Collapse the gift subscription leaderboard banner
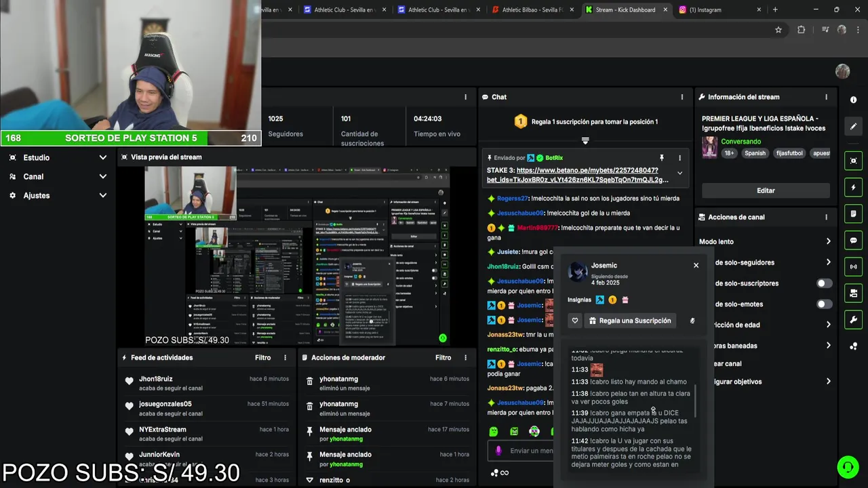 [x=585, y=141]
